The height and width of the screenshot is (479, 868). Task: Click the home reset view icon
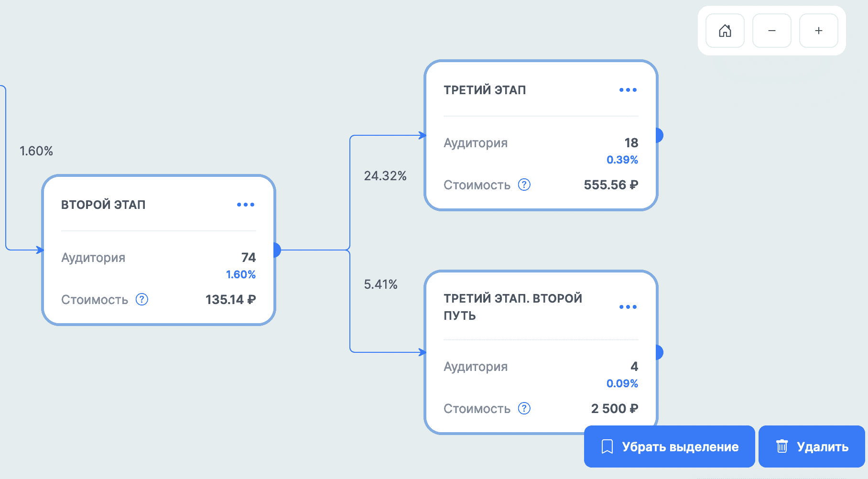725,31
